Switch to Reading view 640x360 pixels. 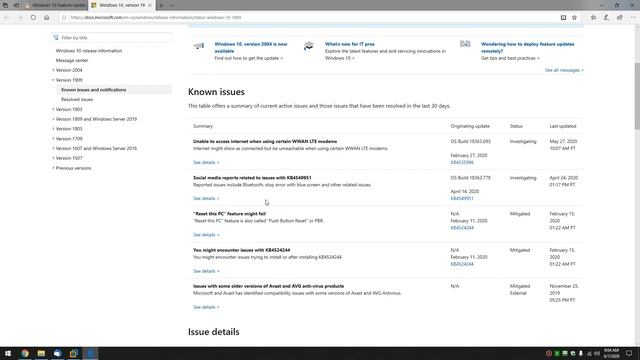(x=563, y=18)
